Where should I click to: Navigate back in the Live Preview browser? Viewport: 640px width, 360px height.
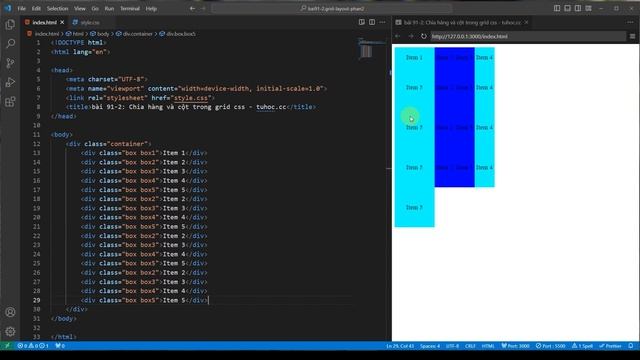[x=398, y=36]
